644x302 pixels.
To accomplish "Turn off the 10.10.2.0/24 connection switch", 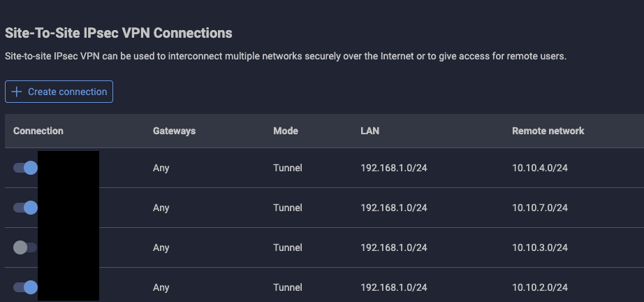I will (x=25, y=287).
